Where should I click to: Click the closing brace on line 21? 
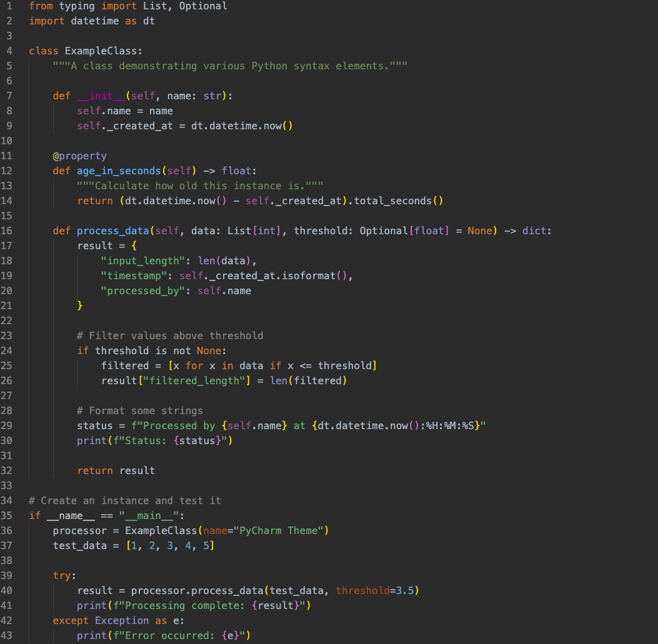[80, 306]
